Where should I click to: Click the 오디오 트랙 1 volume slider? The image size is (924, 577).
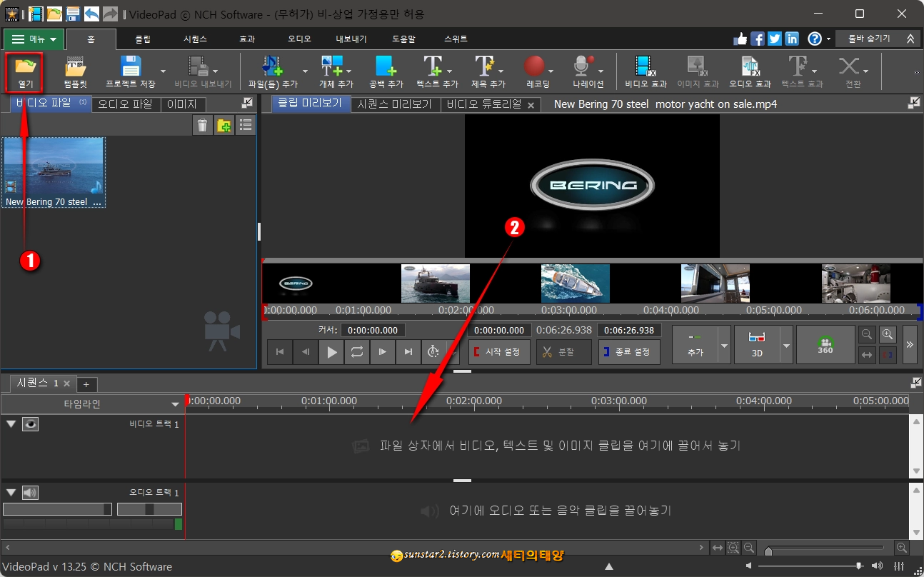57,509
